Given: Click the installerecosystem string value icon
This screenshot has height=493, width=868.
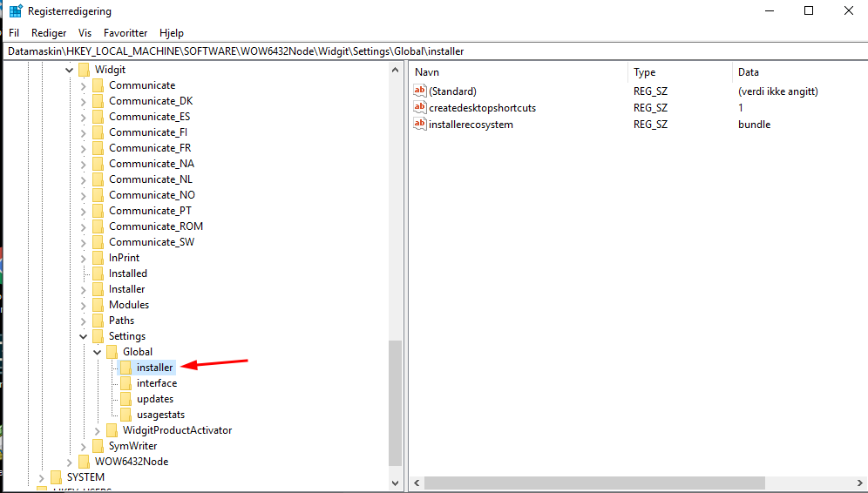Looking at the screenshot, I should (419, 124).
